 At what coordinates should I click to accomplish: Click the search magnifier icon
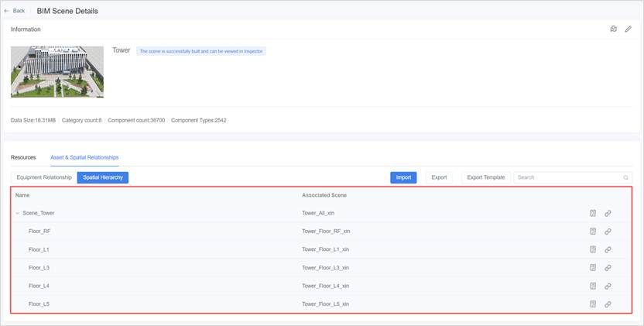pos(626,177)
